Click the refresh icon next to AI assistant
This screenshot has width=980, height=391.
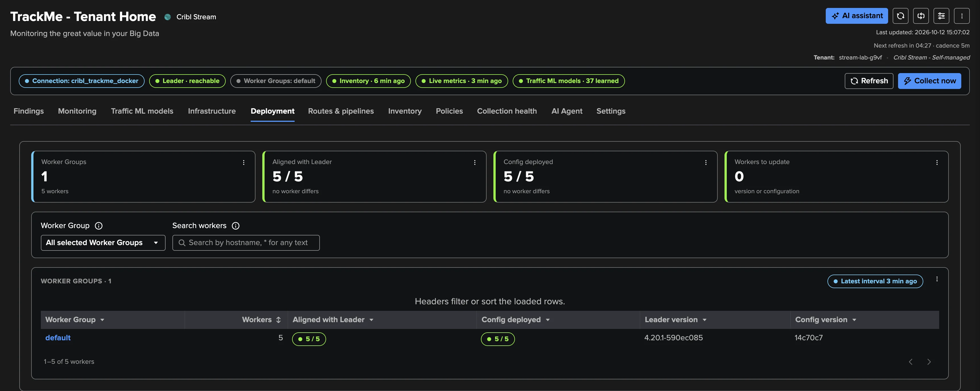(x=901, y=16)
